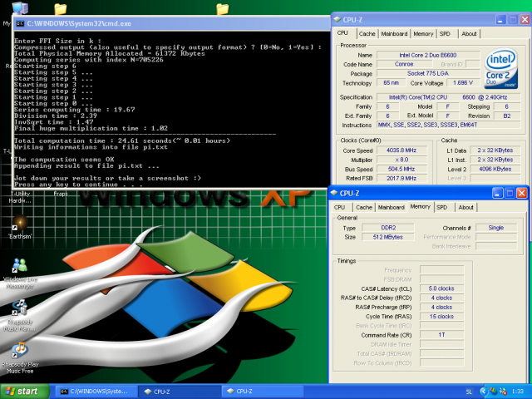532x399 pixels.
Task: Open the Earthsim desktop shortcut
Action: 20,227
